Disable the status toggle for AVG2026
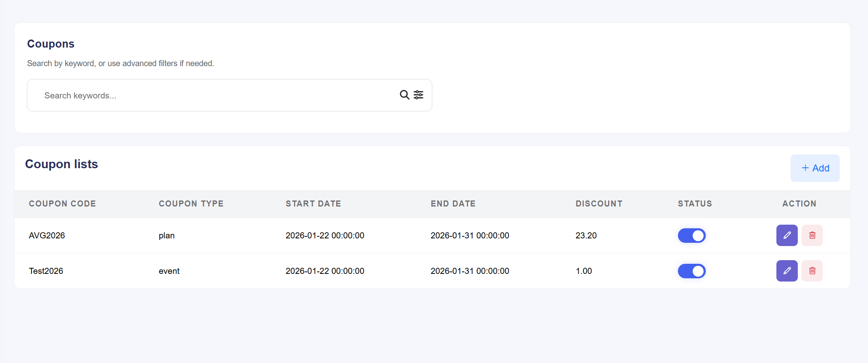 click(692, 235)
